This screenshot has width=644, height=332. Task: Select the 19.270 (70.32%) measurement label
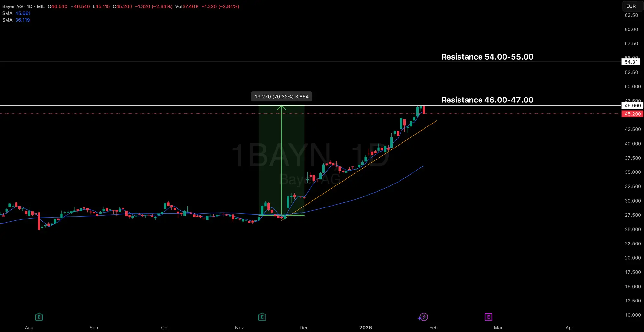(281, 97)
